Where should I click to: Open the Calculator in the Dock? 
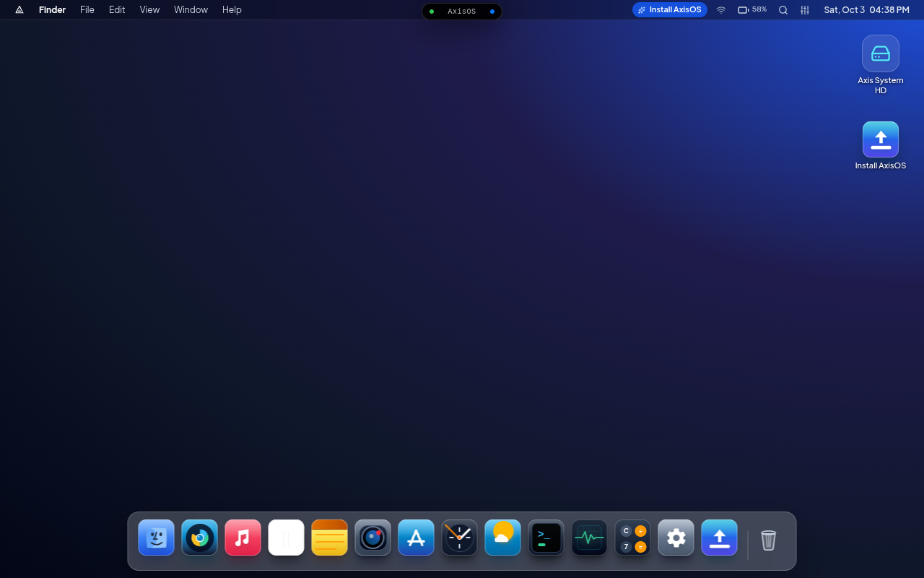tap(632, 538)
